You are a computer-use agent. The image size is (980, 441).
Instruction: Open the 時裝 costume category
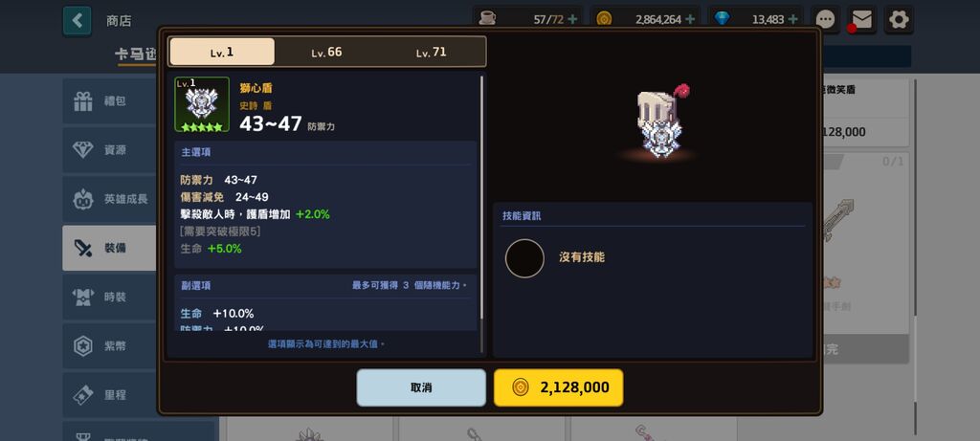(110, 297)
